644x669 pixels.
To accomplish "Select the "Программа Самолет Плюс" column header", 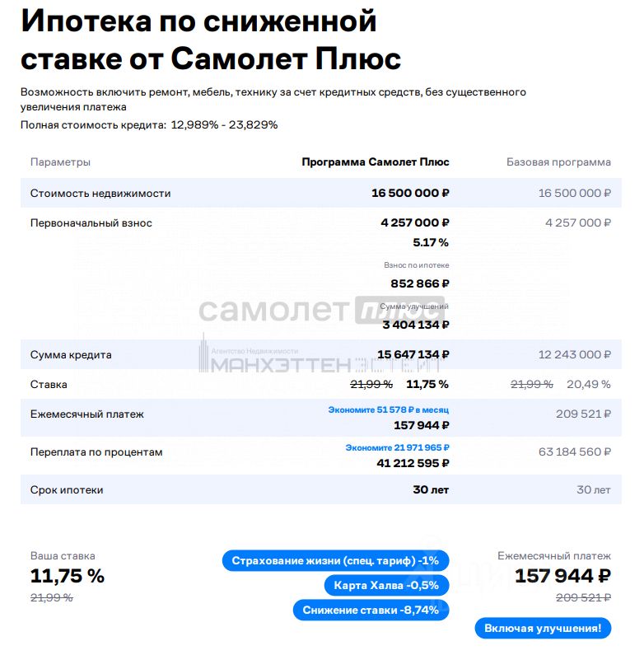I will click(376, 162).
